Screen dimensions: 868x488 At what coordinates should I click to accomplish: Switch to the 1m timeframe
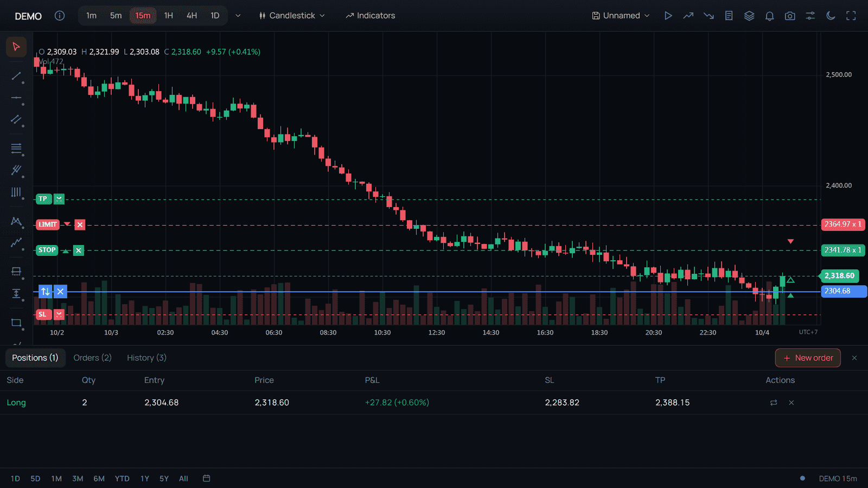(91, 16)
